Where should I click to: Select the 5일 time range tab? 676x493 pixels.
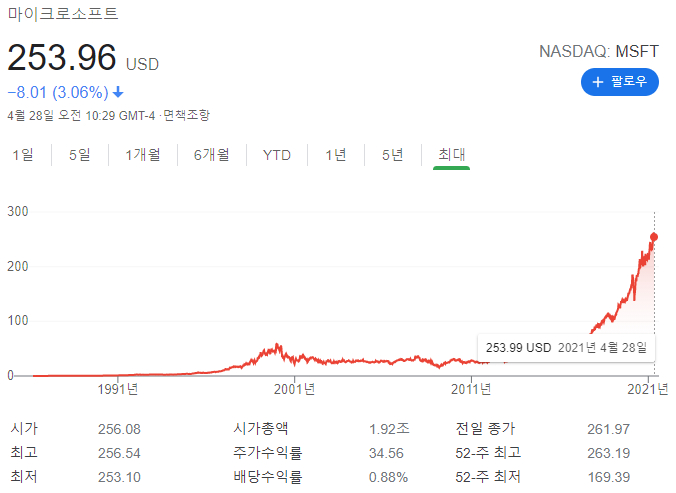pyautogui.click(x=80, y=155)
